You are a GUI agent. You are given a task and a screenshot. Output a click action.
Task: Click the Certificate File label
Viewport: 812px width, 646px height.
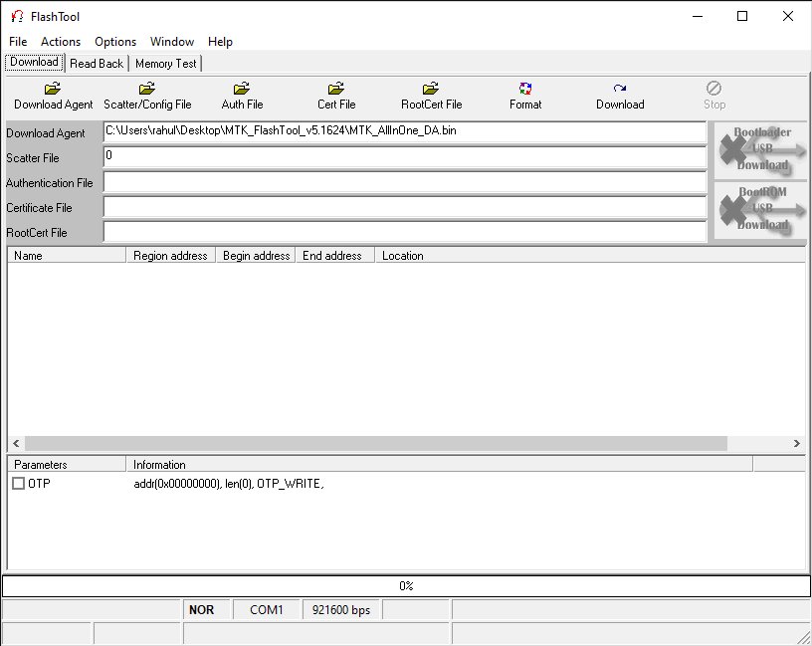coord(40,208)
